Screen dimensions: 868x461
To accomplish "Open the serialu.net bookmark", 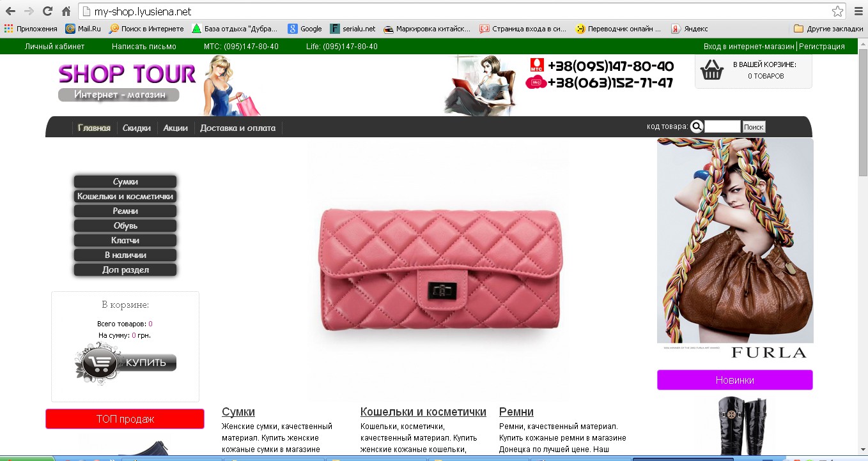I will [x=353, y=29].
